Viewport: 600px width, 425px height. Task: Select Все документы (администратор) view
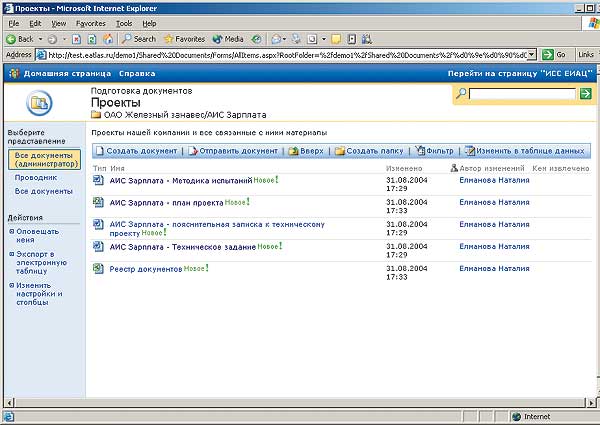click(46, 160)
